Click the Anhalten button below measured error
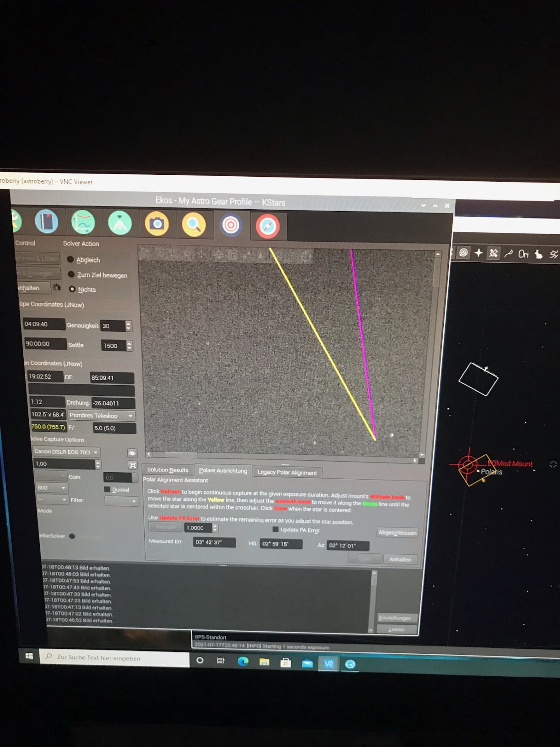The width and height of the screenshot is (560, 747). [x=400, y=559]
